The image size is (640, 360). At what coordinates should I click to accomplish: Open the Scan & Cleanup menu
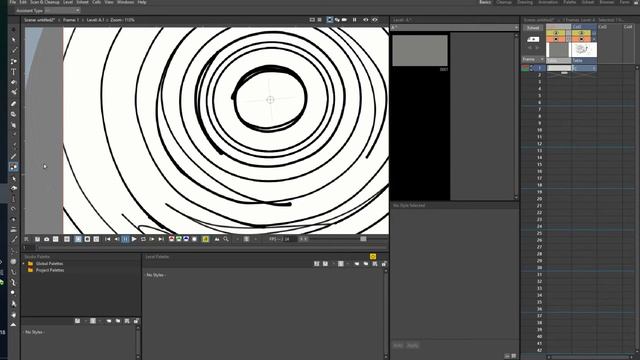click(45, 2)
